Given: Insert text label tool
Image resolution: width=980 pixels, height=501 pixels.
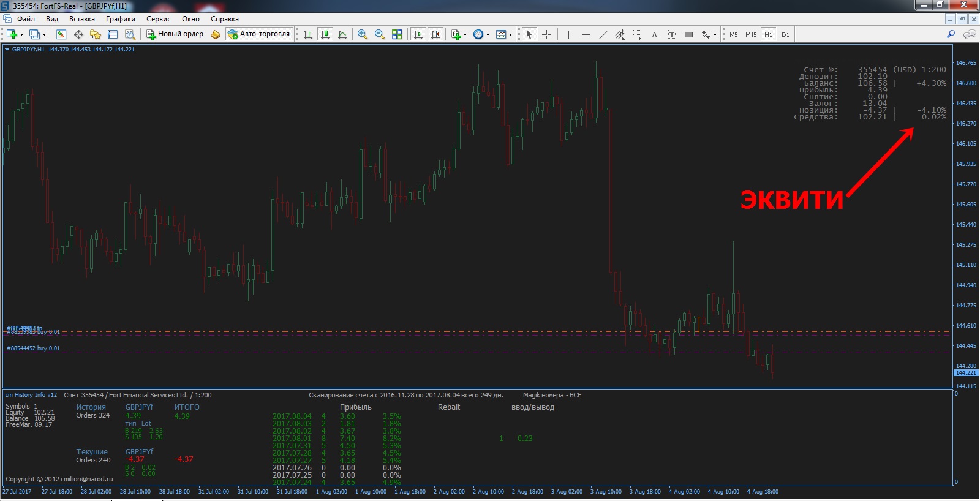Looking at the screenshot, I should point(671,34).
